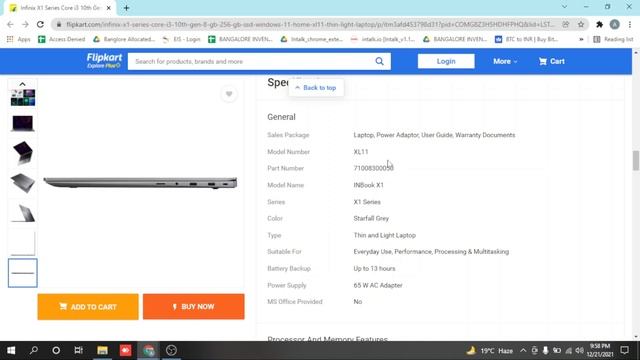Click the 'INBook X1' model name value
640x360 pixels.
369,185
